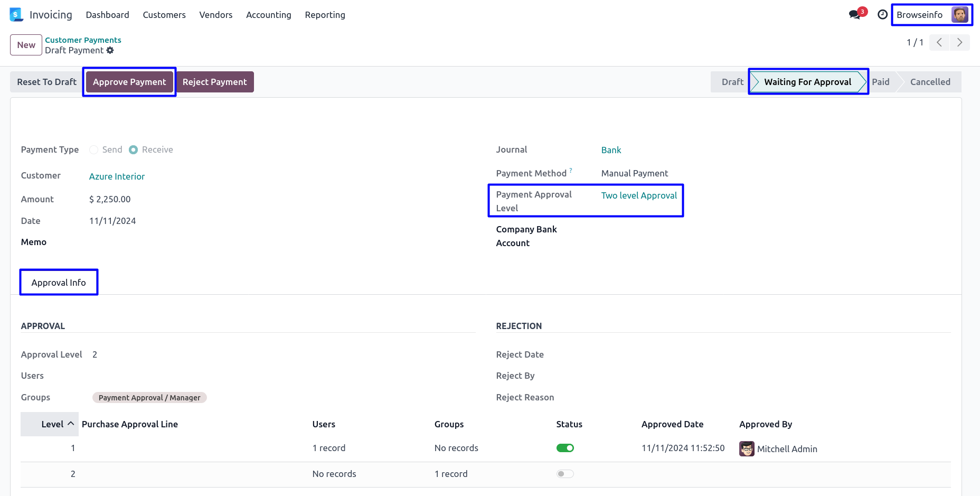Open the Accounting menu

coord(268,15)
